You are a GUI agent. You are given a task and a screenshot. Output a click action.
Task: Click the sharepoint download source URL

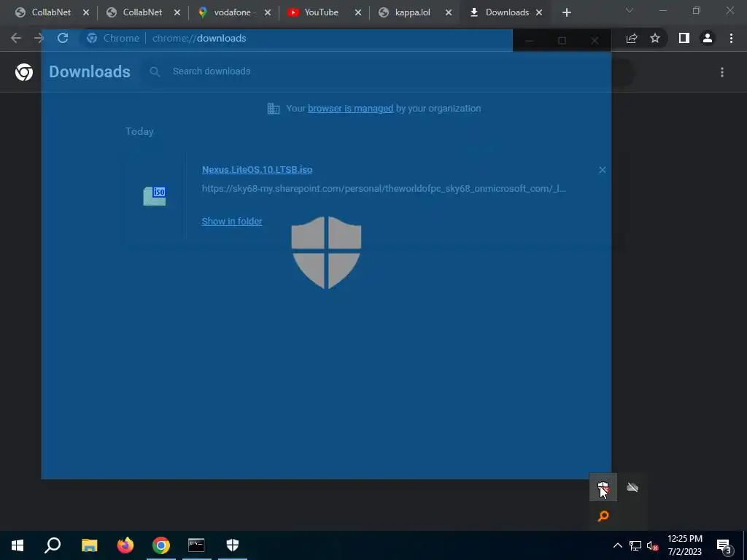pos(384,189)
